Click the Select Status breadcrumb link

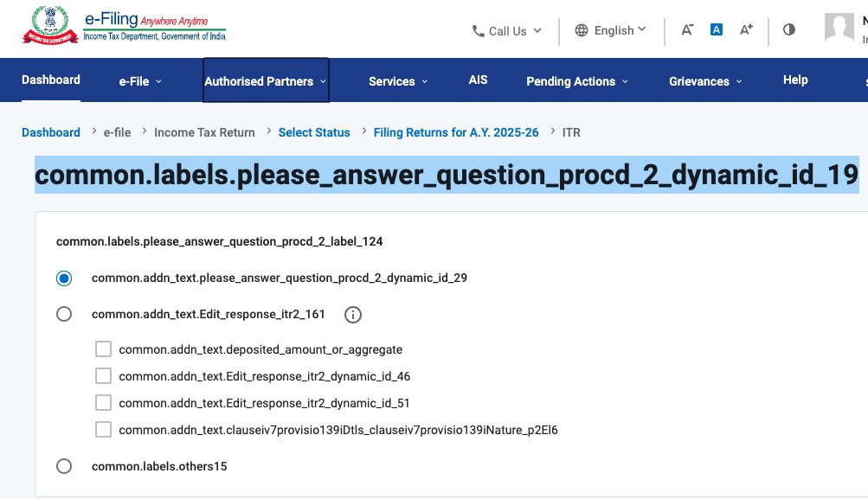click(314, 132)
